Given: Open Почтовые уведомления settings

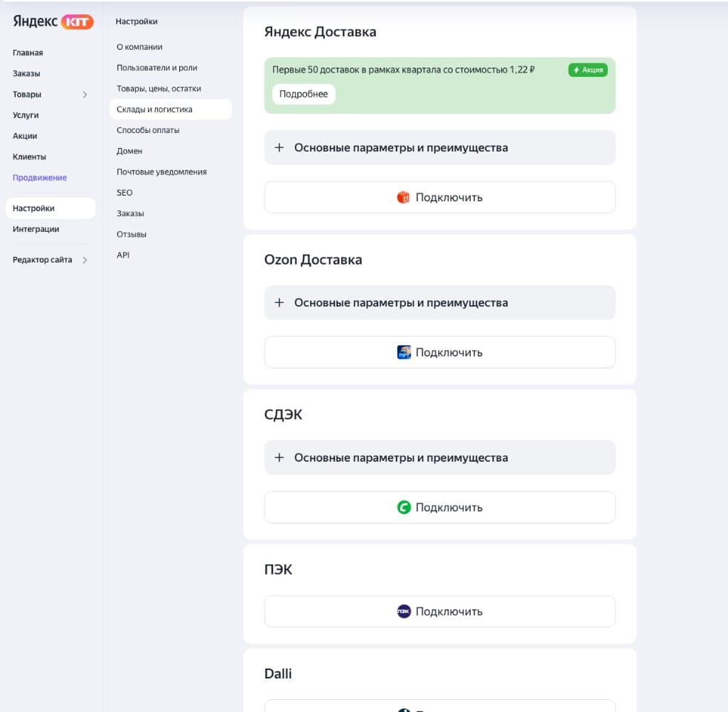Looking at the screenshot, I should 161,172.
